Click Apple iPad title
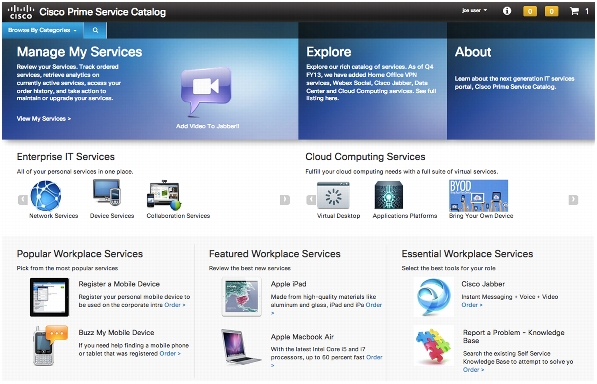 point(289,284)
